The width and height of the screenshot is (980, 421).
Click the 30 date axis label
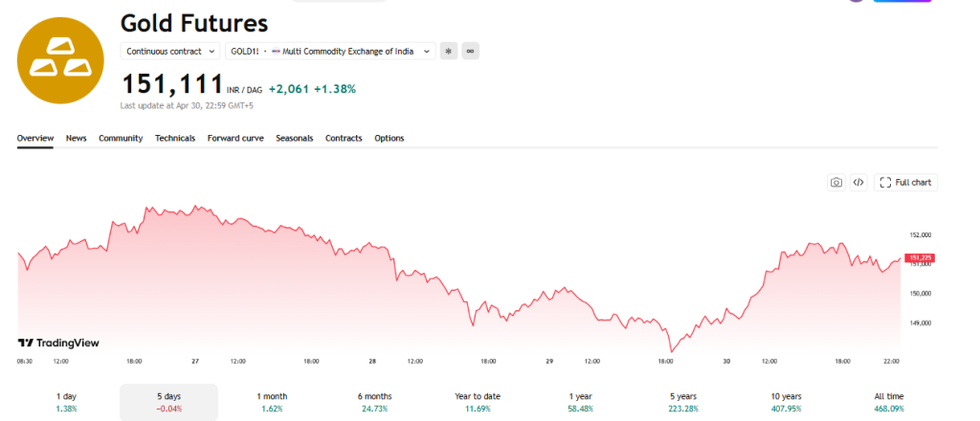click(x=727, y=361)
